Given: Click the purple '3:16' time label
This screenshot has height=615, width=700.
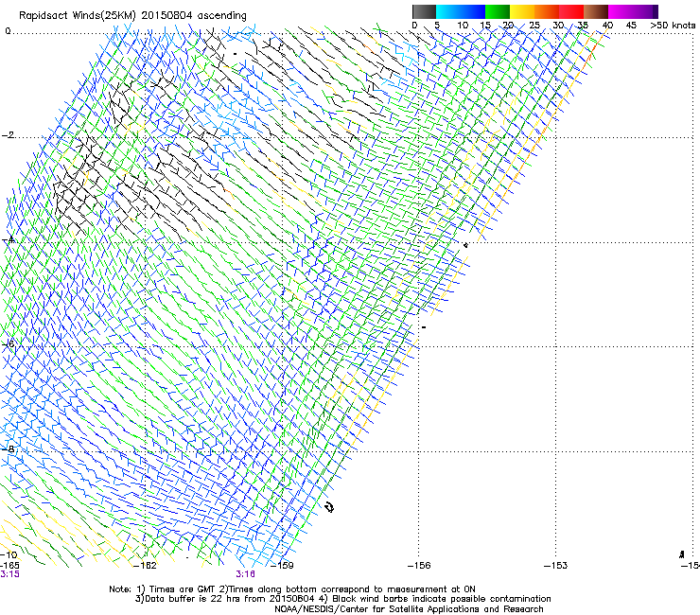Looking at the screenshot, I should point(245,574).
